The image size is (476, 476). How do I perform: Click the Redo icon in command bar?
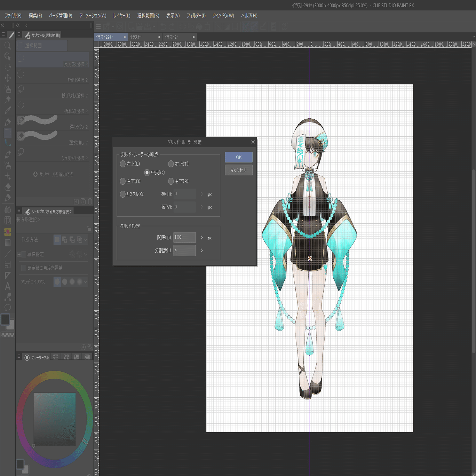[x=171, y=26]
